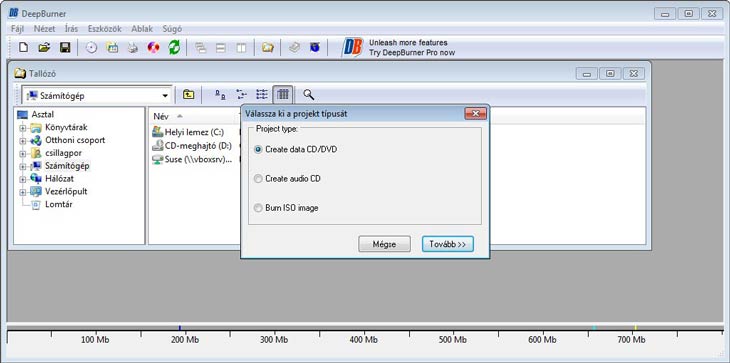Screen dimensions: 730x363
Task: Click the colorful disc toolbar icon
Action: point(153,47)
